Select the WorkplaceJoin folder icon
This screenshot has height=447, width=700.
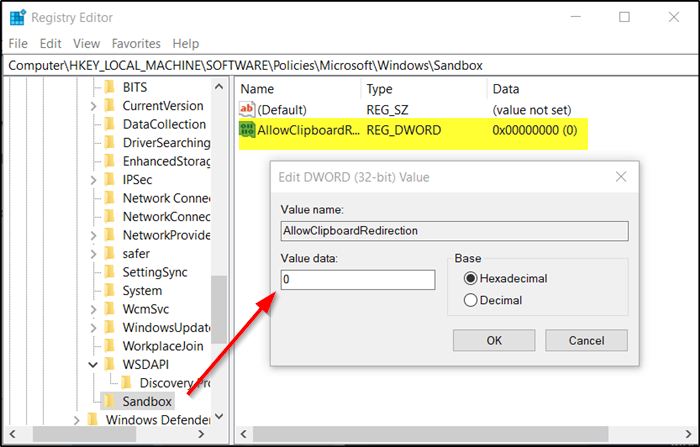tap(109, 346)
